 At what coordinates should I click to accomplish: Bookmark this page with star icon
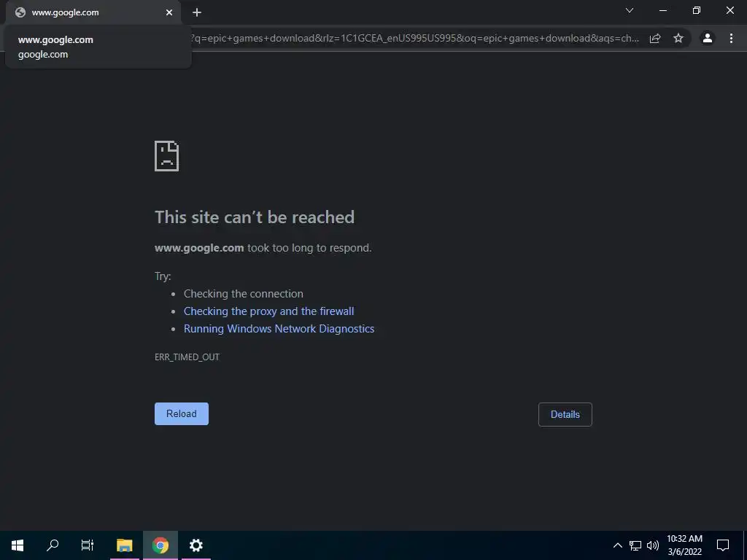click(x=678, y=38)
